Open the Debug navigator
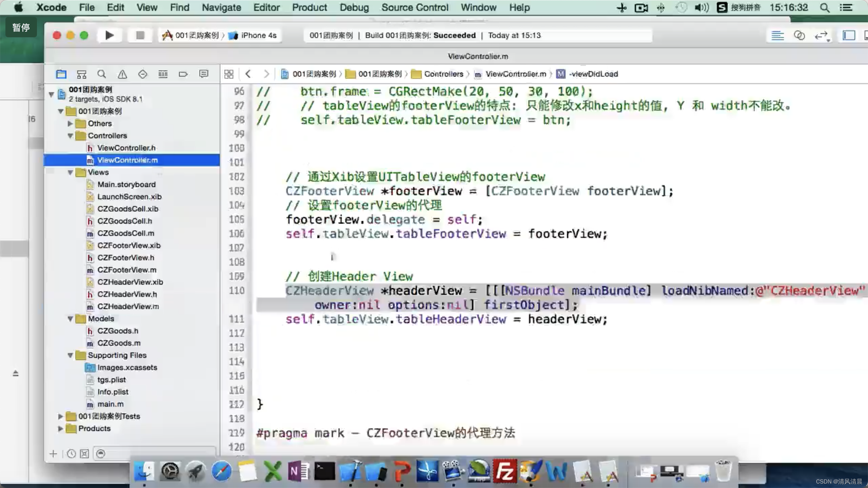 point(163,74)
